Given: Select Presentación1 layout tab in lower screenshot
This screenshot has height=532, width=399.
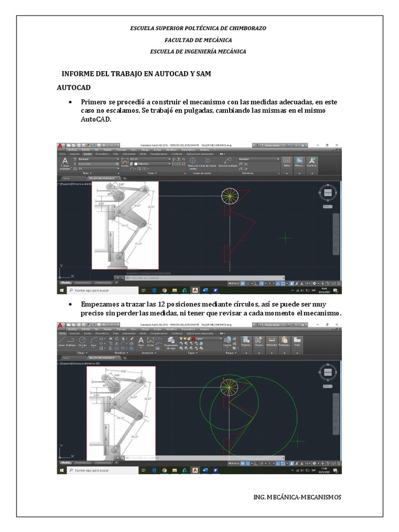Looking at the screenshot, I should [82, 462].
